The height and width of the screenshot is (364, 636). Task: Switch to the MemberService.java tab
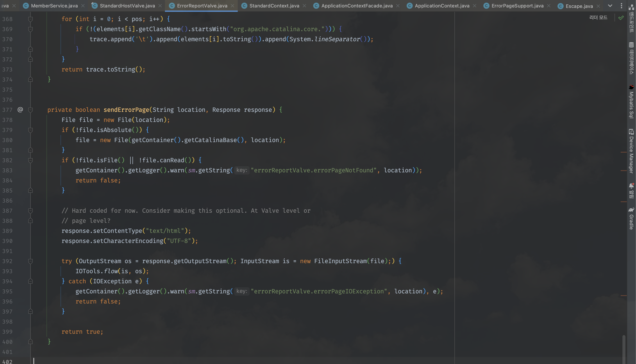(54, 6)
